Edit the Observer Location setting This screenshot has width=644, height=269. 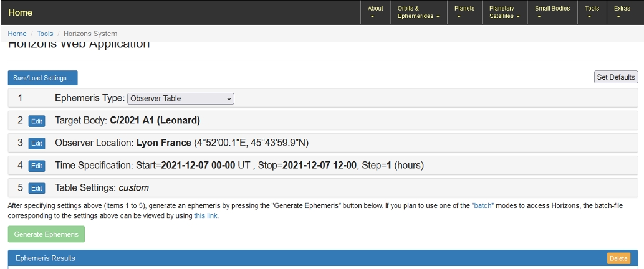(37, 143)
